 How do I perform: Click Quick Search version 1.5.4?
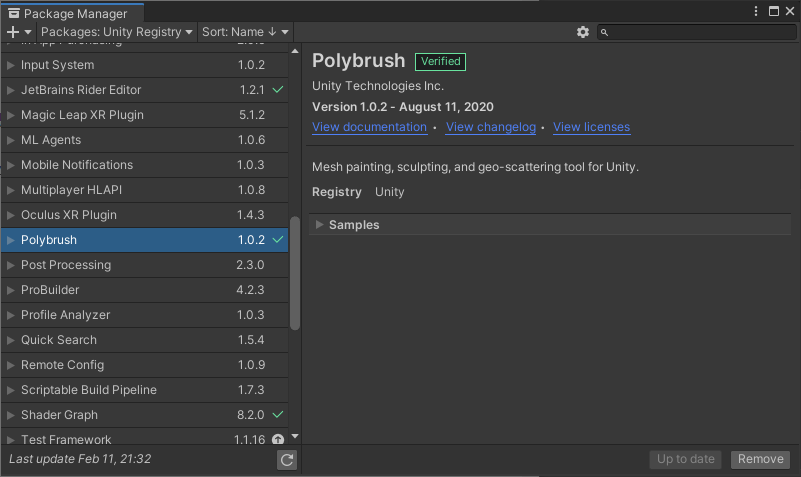pos(251,340)
